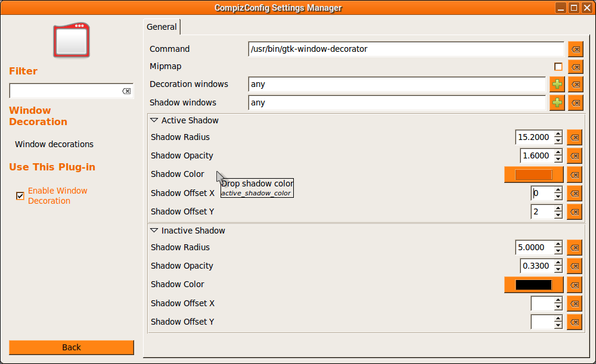Increase Inactive Shadow Radius value
The width and height of the screenshot is (596, 364).
[x=558, y=244]
